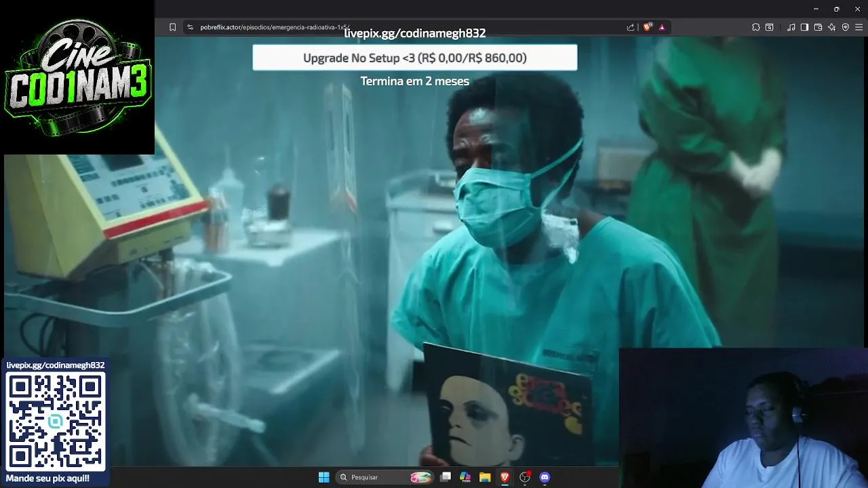Screen dimensions: 868x488
Task: Click the colorful search highlight image in taskbar
Action: pos(421,477)
